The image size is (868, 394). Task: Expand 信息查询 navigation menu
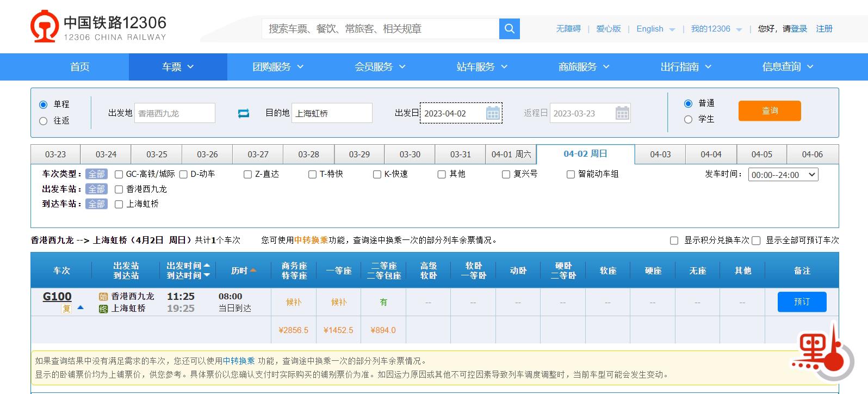(788, 67)
